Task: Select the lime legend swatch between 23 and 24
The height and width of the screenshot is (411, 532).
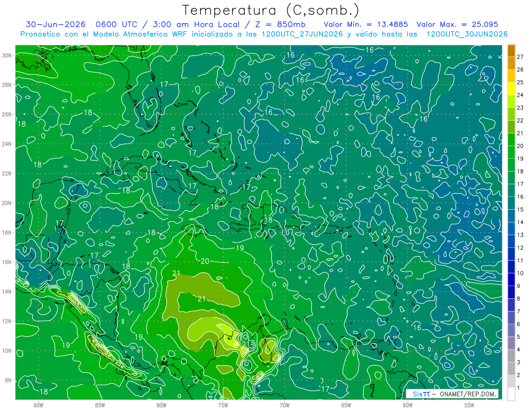Action: (x=512, y=101)
